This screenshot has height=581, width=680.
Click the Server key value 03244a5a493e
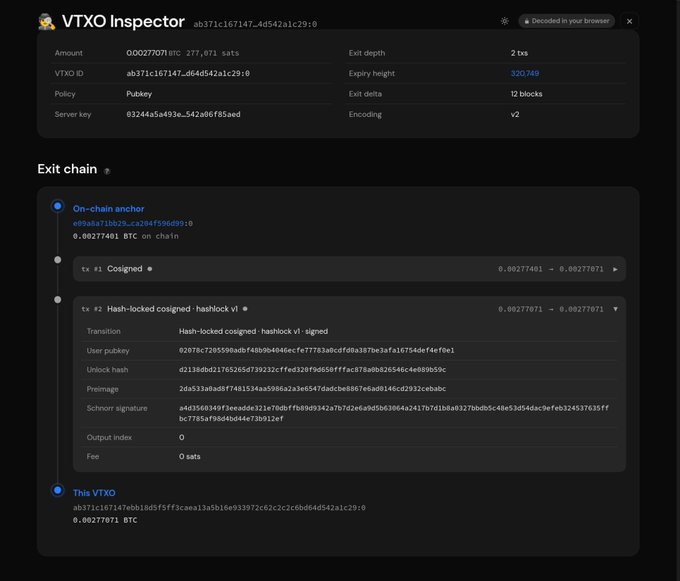(x=183, y=114)
